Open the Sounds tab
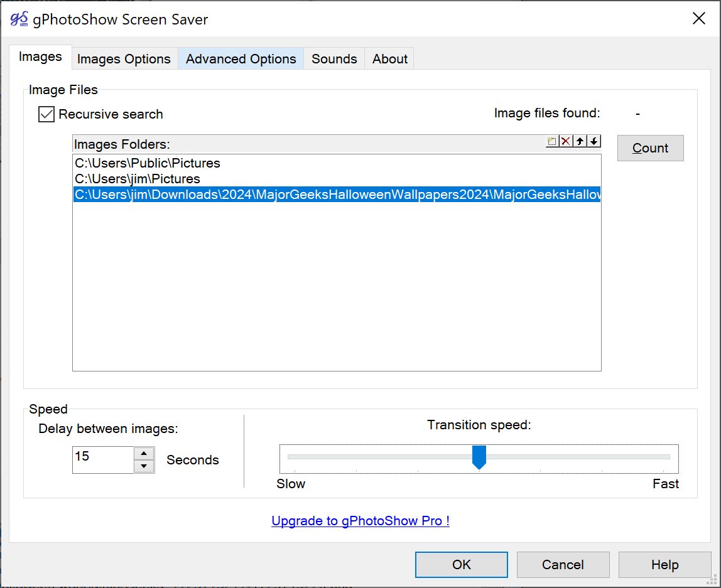 [334, 59]
